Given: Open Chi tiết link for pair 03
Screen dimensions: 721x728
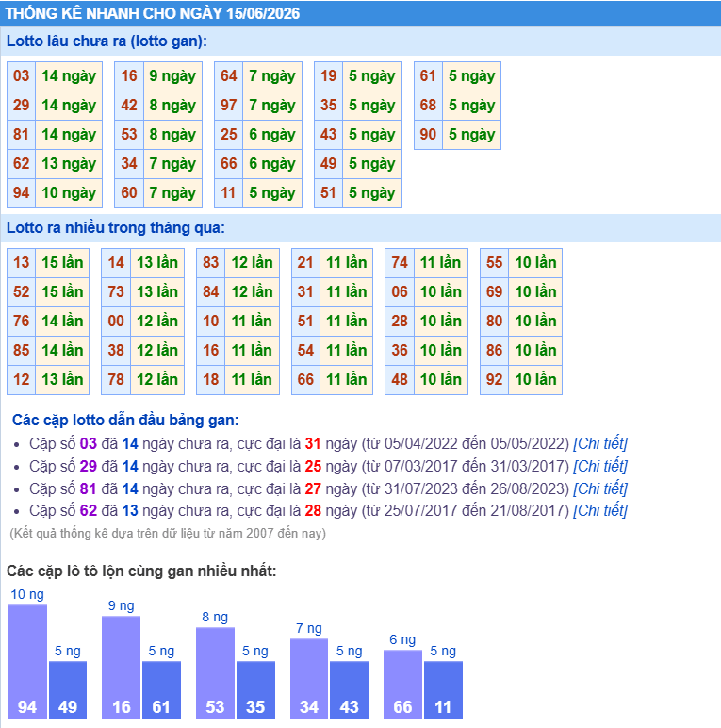Looking at the screenshot, I should [x=600, y=443].
